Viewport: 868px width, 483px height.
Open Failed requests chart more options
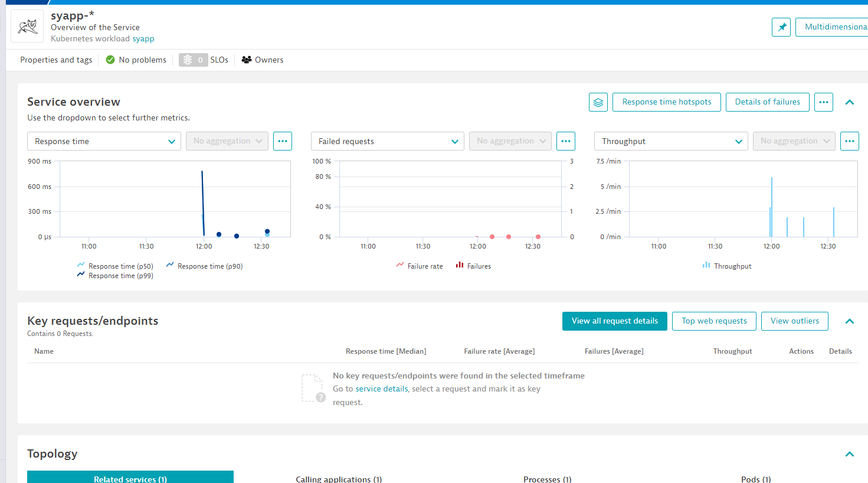click(566, 141)
